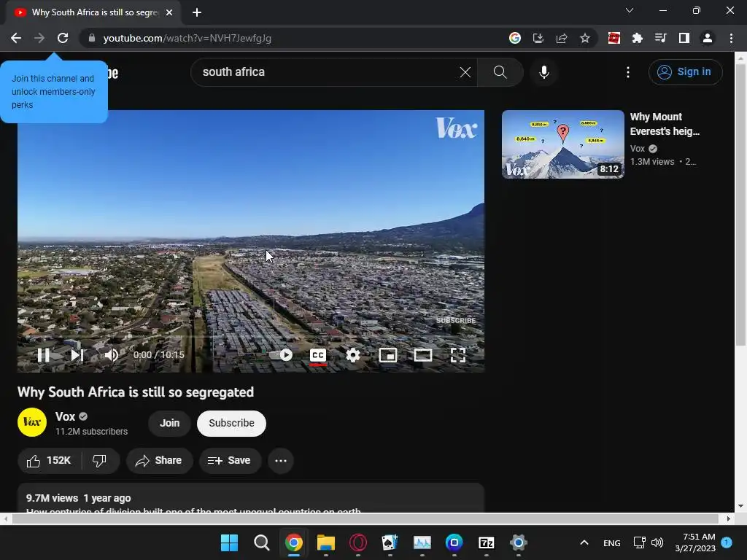Viewport: 747px width, 560px height.
Task: Sign in to YouTube
Action: (685, 72)
